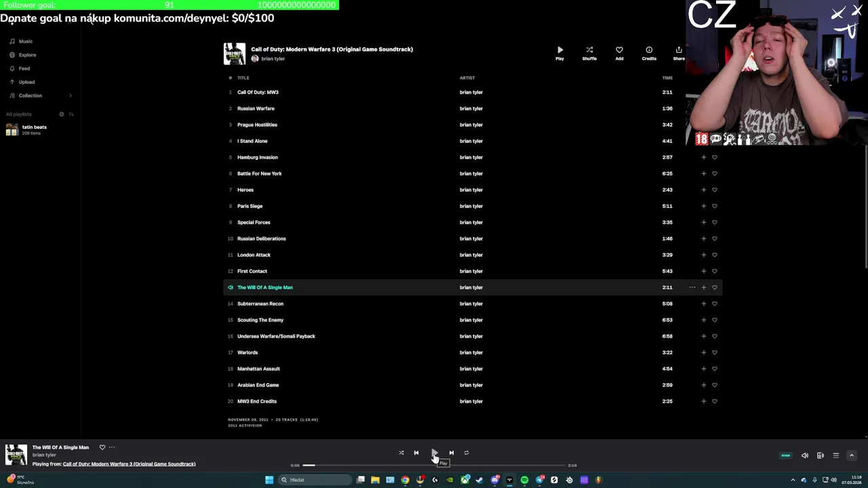The height and width of the screenshot is (488, 868).
Task: Open the tatin beats playlist
Action: pos(27,129)
